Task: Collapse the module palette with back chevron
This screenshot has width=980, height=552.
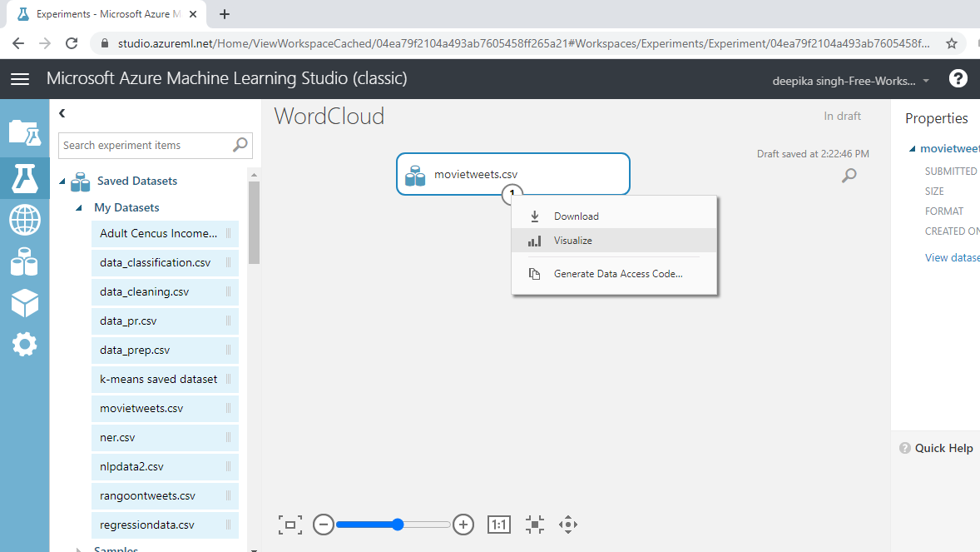Action: click(62, 113)
